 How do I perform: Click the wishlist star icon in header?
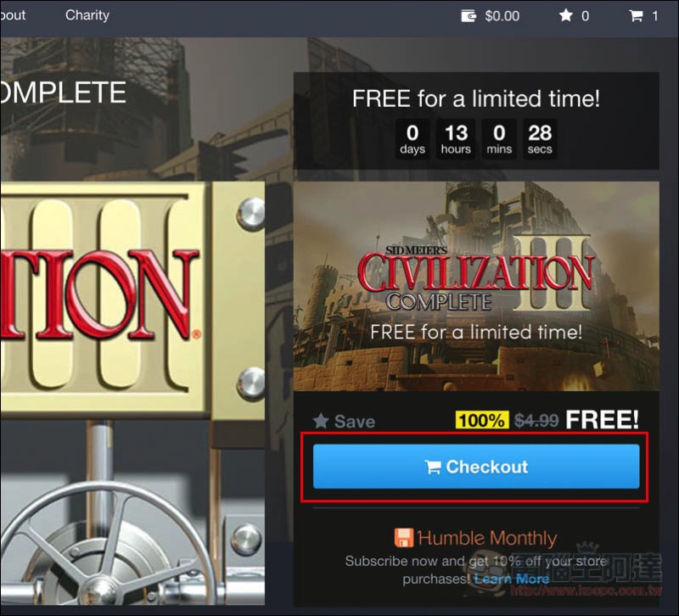[x=565, y=15]
